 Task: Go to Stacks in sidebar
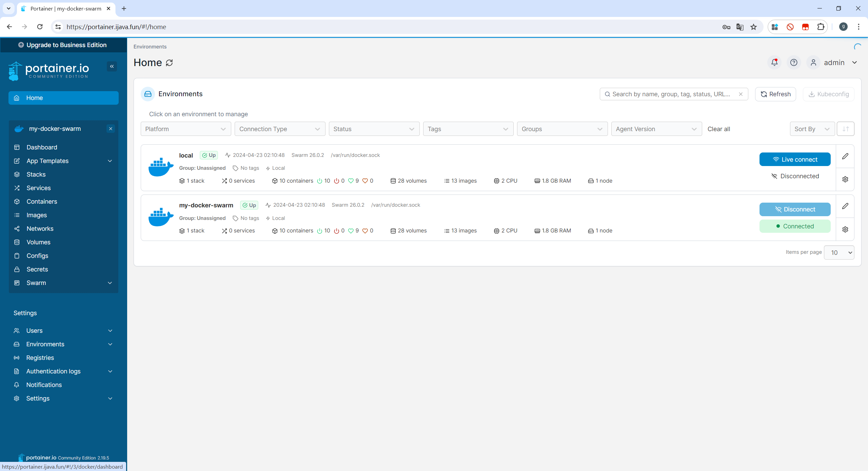(36, 175)
